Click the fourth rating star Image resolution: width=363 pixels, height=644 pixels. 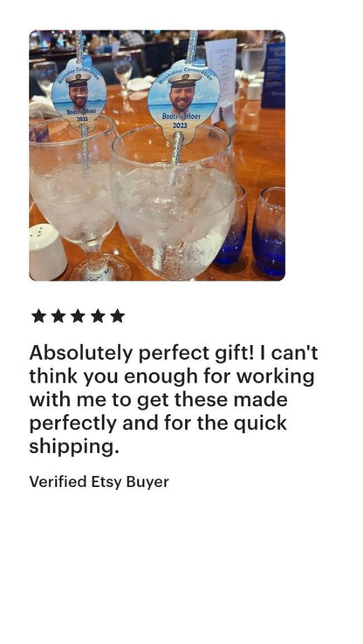click(x=98, y=316)
